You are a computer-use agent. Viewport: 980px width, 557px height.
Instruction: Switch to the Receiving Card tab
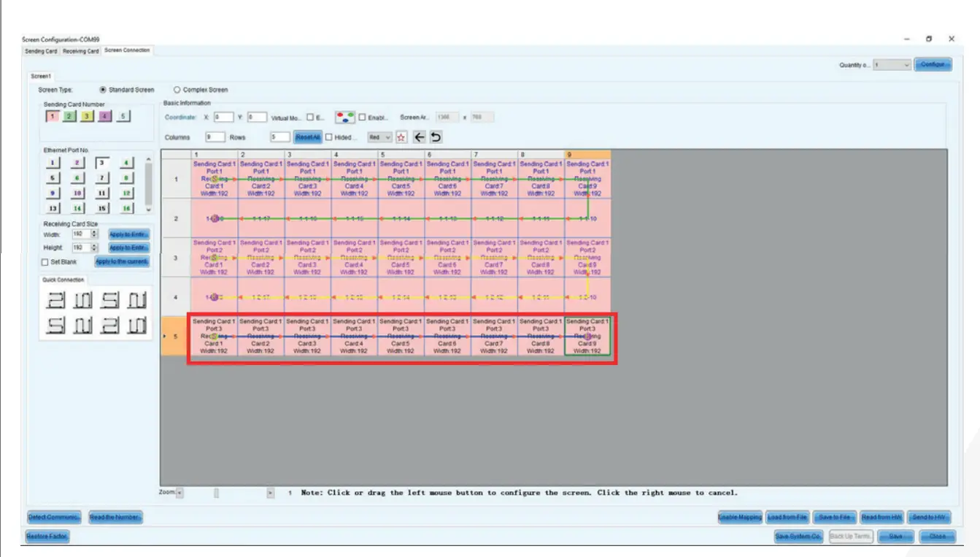click(x=82, y=50)
